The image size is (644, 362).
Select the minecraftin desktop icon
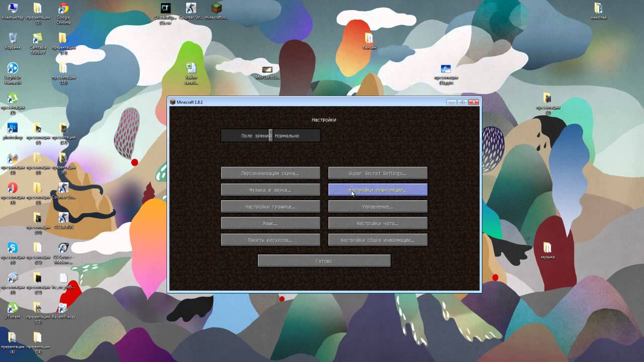tap(216, 11)
